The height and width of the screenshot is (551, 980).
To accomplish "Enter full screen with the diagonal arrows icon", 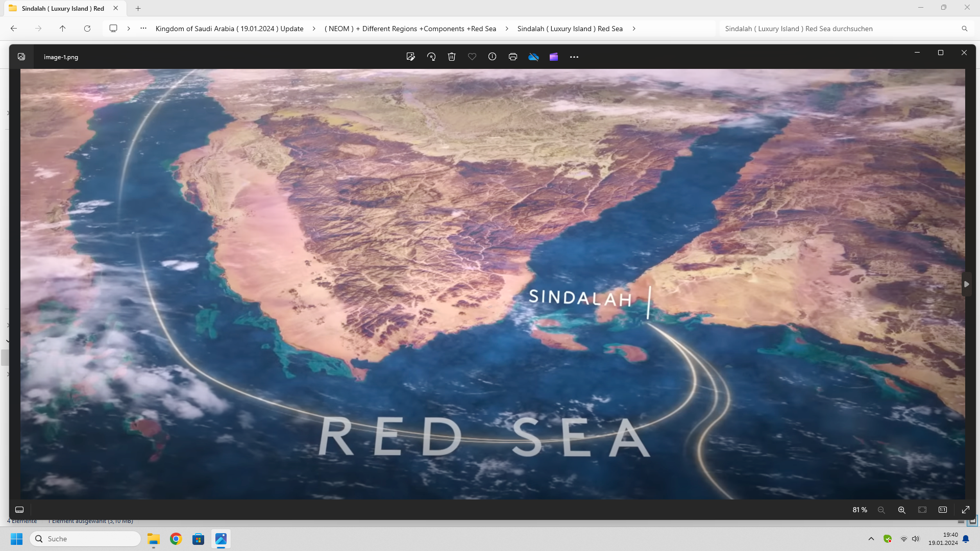I will 966,510.
